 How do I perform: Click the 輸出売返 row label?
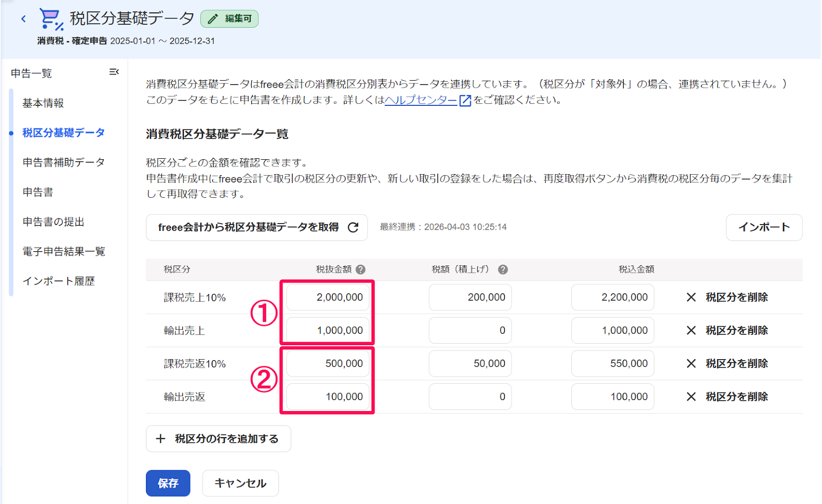pyautogui.click(x=184, y=397)
